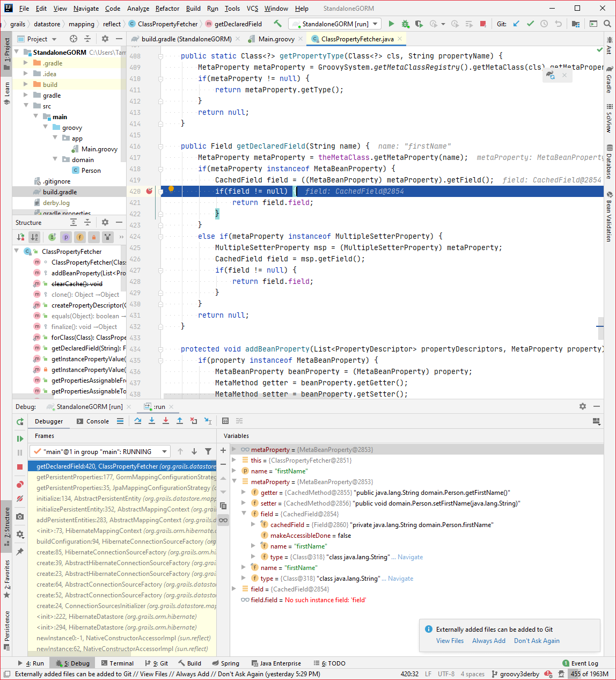Toggle Show Fields 'f' filter
This screenshot has width=616, height=680.
click(80, 237)
